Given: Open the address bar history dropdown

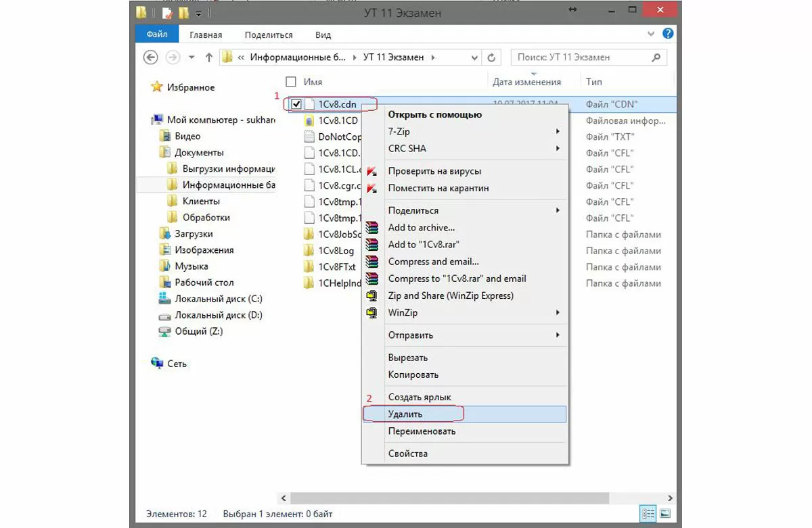Looking at the screenshot, I should [474, 57].
